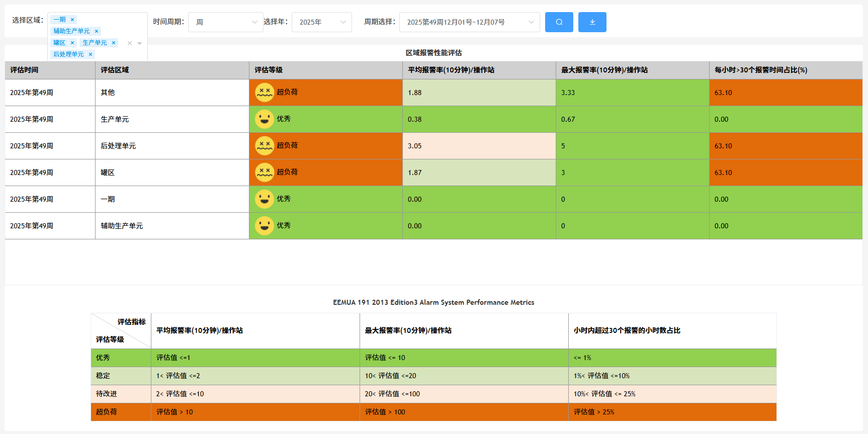Click the 最大报警率(10分钟)/操作站 table header
868x434 pixels.
(x=633, y=70)
